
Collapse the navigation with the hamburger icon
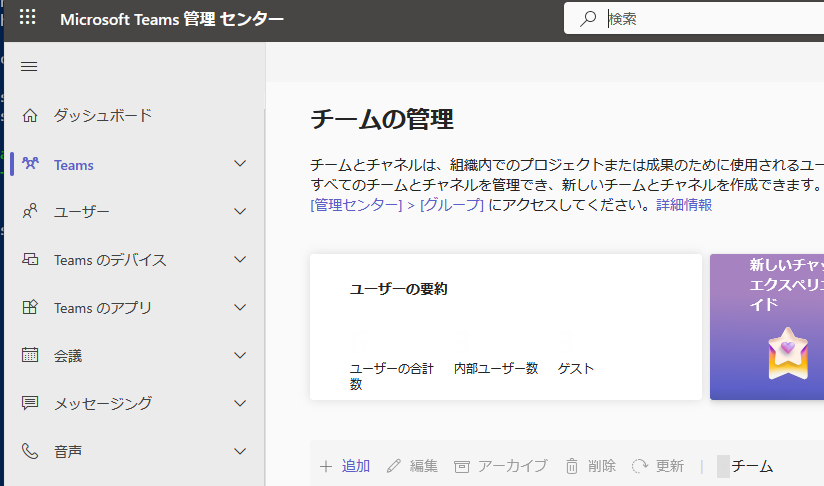pyautogui.click(x=29, y=66)
